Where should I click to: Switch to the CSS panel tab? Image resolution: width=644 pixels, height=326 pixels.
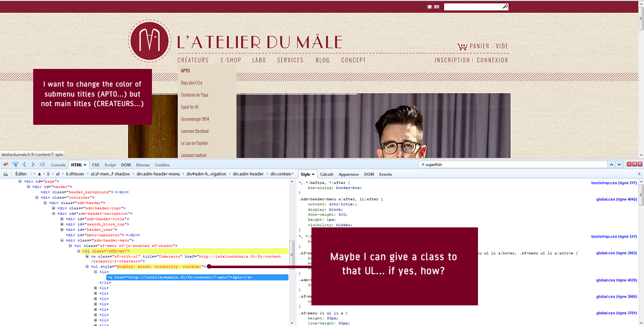click(x=96, y=165)
